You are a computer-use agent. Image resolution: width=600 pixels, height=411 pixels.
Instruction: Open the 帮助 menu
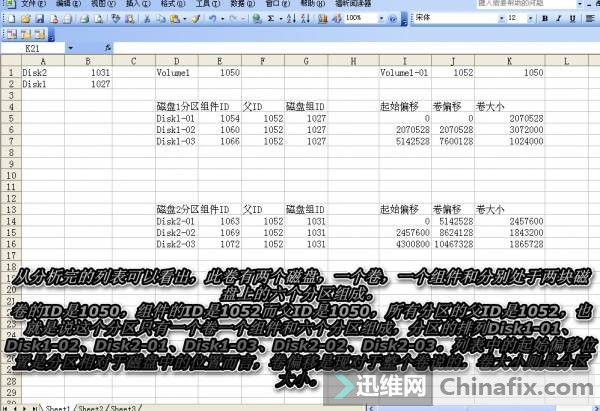coord(312,4)
